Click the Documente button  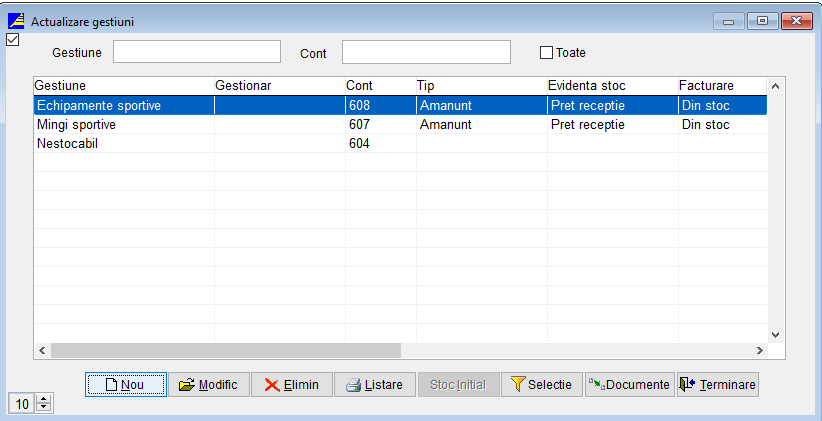pyautogui.click(x=629, y=385)
